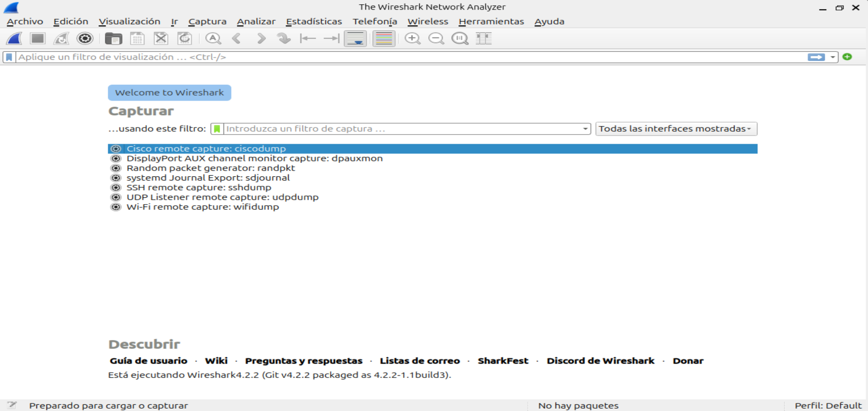Image resolution: width=868 pixels, height=411 pixels.
Task: Click the add filter button plus icon
Action: click(x=847, y=57)
